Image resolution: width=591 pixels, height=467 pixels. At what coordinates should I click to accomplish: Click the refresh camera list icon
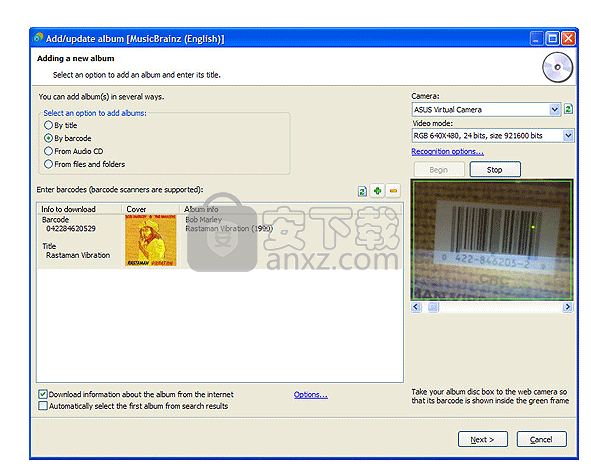tap(568, 109)
